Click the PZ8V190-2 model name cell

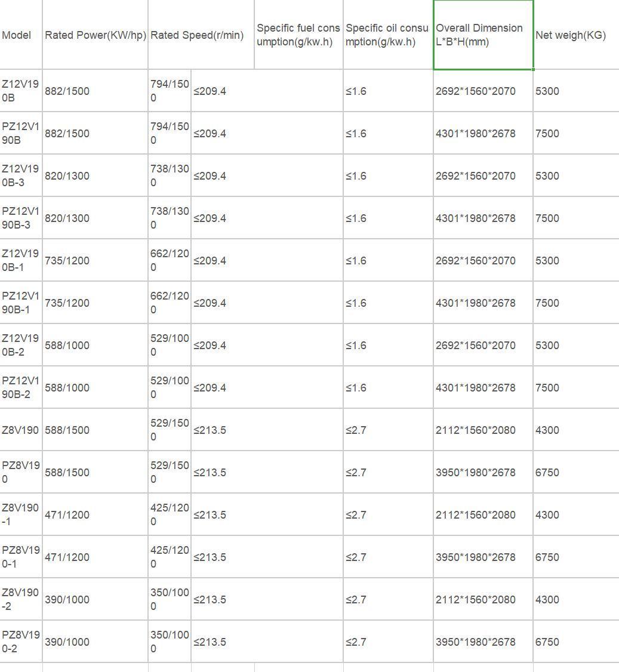(x=20, y=642)
